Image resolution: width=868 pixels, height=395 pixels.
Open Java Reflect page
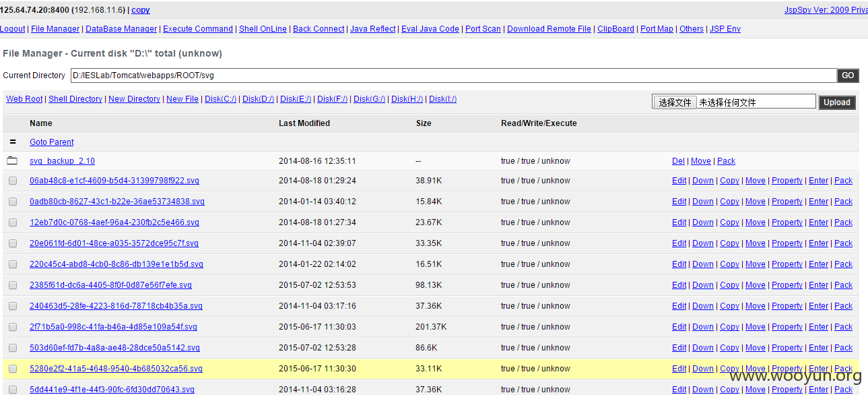(x=373, y=29)
